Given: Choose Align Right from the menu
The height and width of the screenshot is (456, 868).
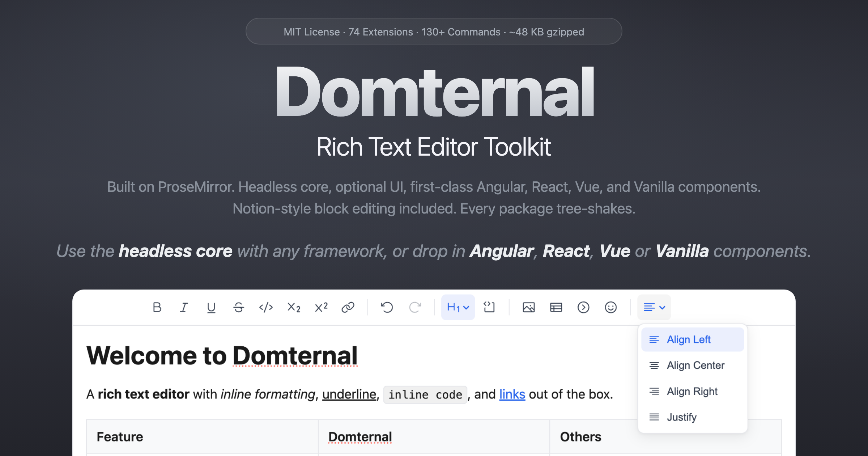Looking at the screenshot, I should point(693,392).
